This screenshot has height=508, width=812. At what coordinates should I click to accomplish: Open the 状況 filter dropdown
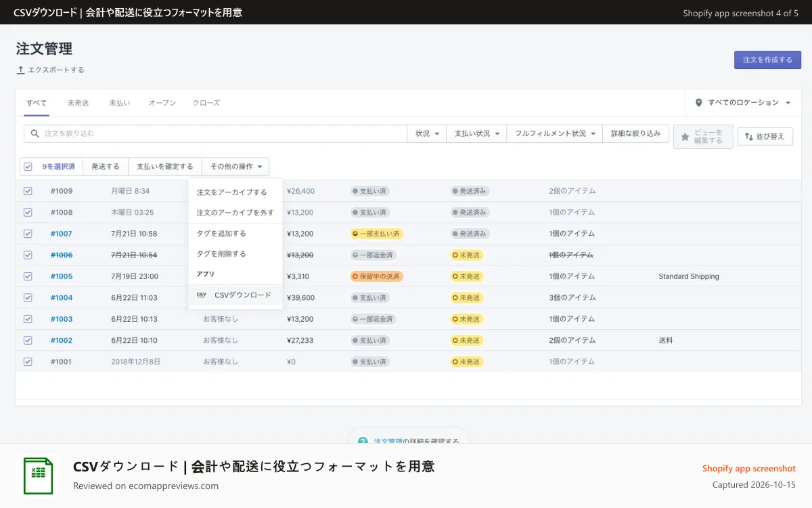coord(427,134)
